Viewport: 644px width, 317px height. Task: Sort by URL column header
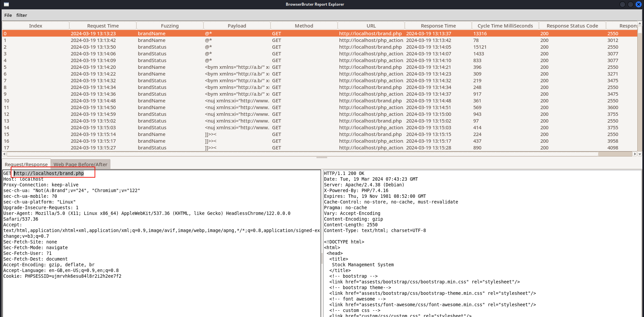[x=371, y=26]
